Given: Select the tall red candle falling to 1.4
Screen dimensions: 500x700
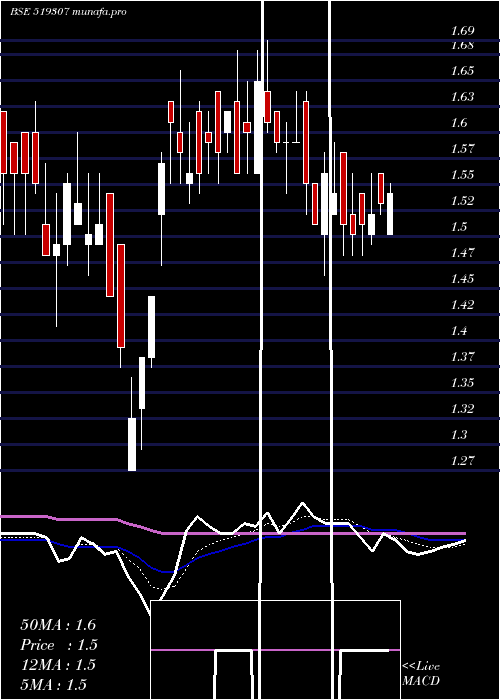Looking at the screenshot, I should pyautogui.click(x=121, y=296).
